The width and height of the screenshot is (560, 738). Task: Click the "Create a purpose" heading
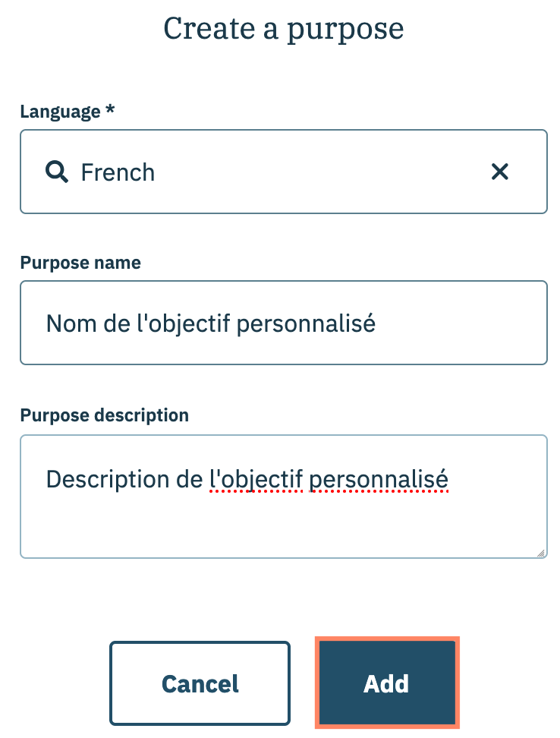point(283,29)
